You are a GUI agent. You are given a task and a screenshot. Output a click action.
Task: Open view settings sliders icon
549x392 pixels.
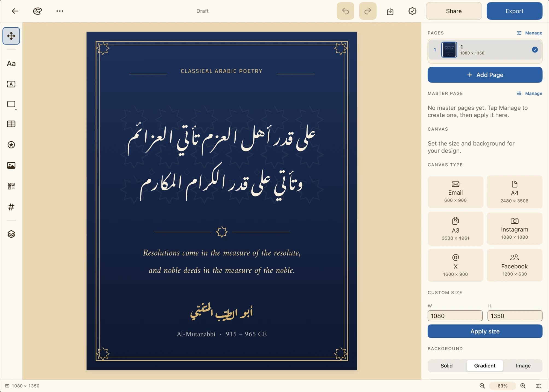click(x=538, y=386)
